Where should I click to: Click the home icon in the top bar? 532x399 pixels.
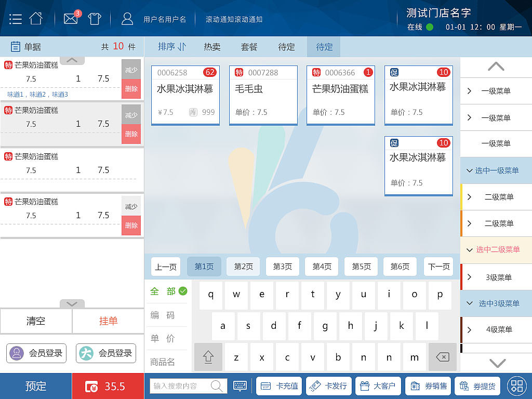[35, 17]
